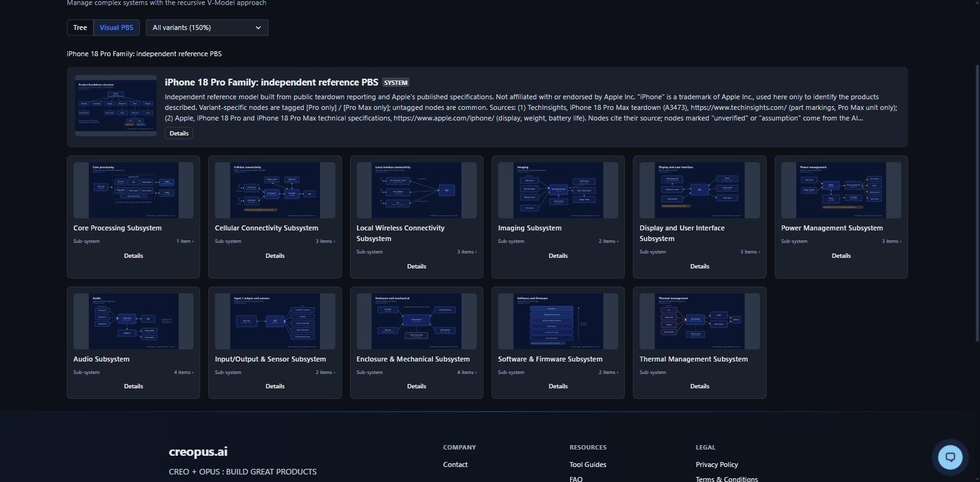Expand the Local Wireless Connectivity 3 items list
This screenshot has height=482, width=980.
coord(467,252)
